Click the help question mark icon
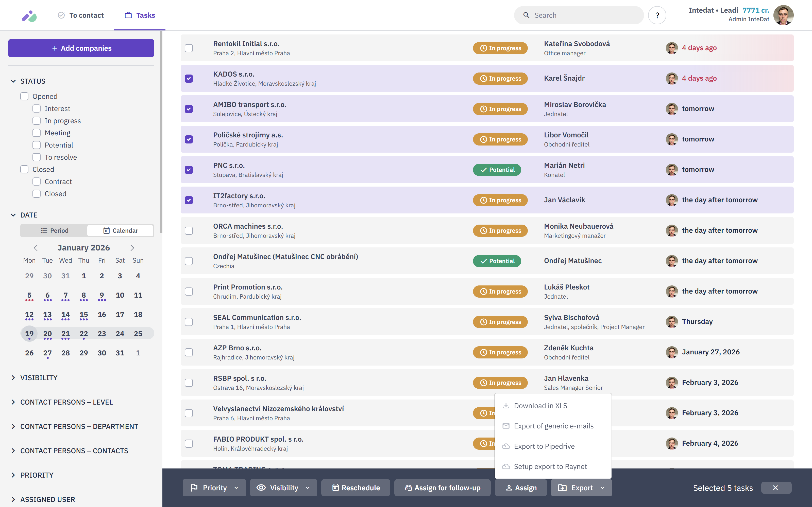Image resolution: width=812 pixels, height=507 pixels. (x=657, y=15)
